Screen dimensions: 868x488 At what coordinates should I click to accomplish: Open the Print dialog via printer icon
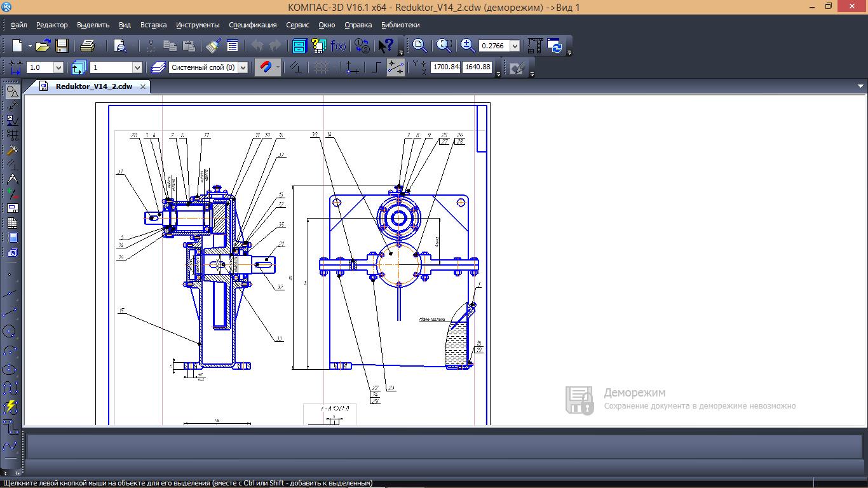point(88,46)
